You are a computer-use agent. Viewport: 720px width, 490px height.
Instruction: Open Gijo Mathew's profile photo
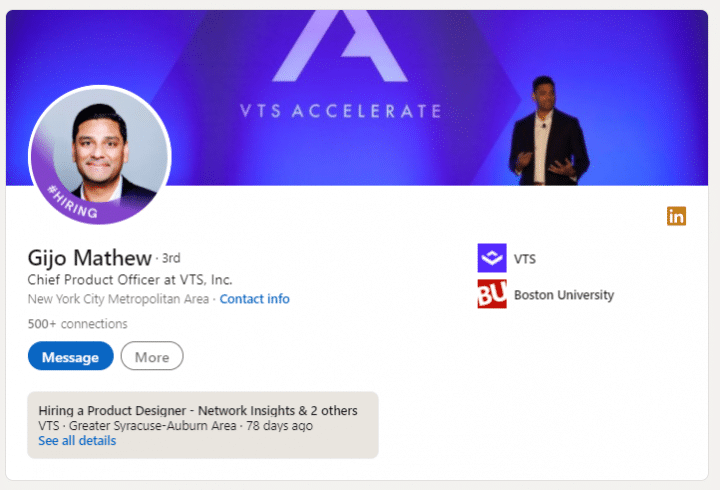100,155
